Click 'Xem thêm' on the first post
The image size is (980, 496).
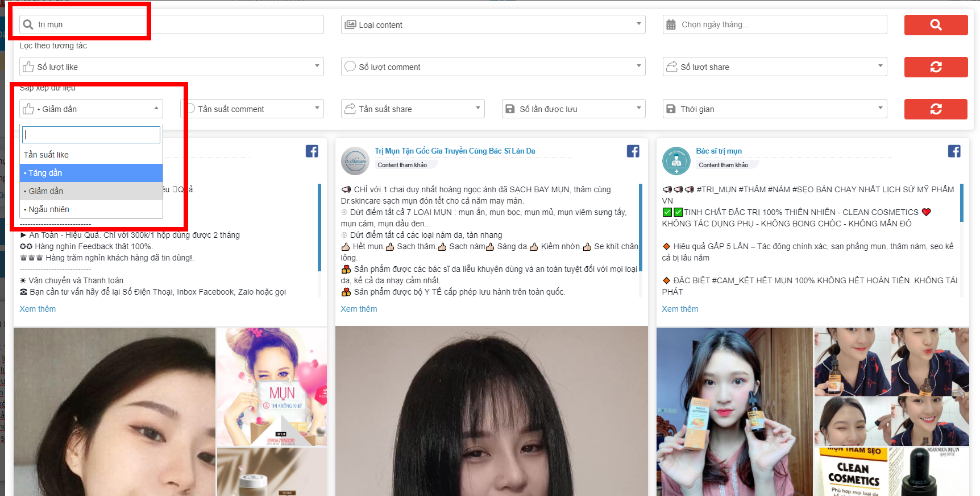(38, 309)
